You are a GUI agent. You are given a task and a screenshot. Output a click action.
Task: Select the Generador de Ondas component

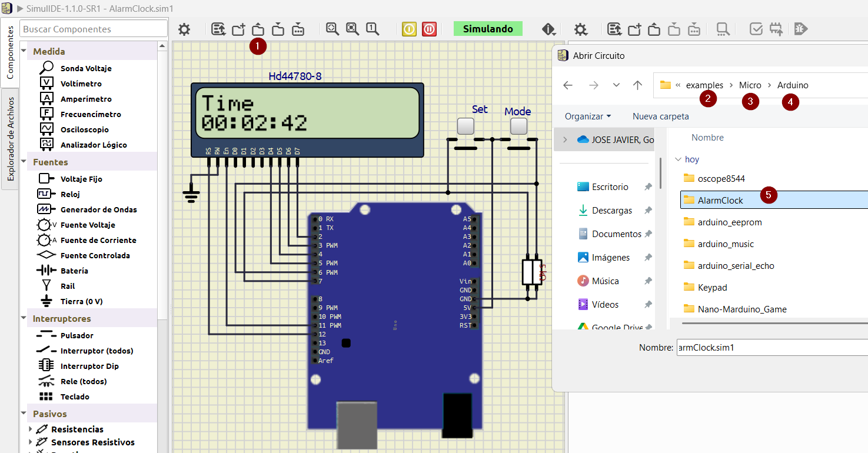88,209
